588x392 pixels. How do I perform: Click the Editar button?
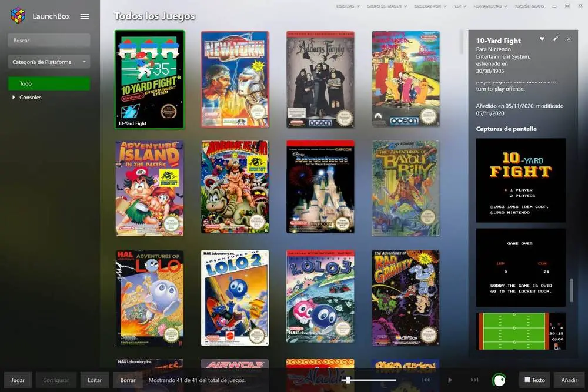95,380
